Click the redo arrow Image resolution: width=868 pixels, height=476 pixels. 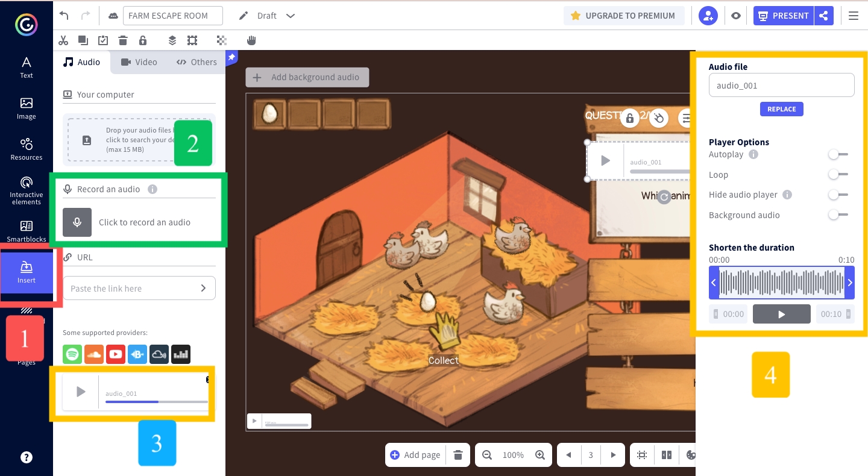click(86, 16)
